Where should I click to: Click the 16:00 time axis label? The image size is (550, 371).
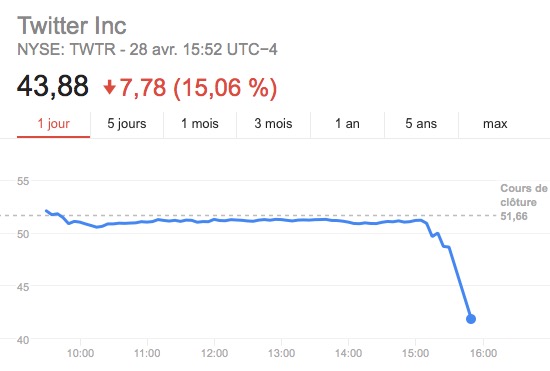pos(483,353)
